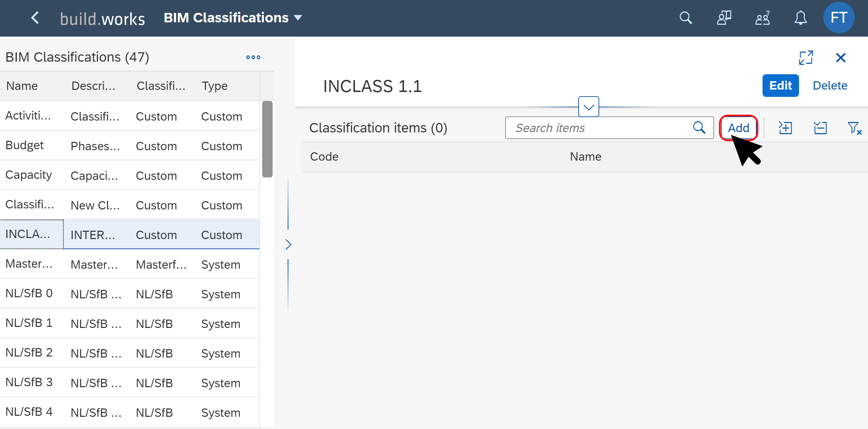Viewport: 868px width, 429px height.
Task: Clear filters icon in items toolbar
Action: [x=854, y=128]
